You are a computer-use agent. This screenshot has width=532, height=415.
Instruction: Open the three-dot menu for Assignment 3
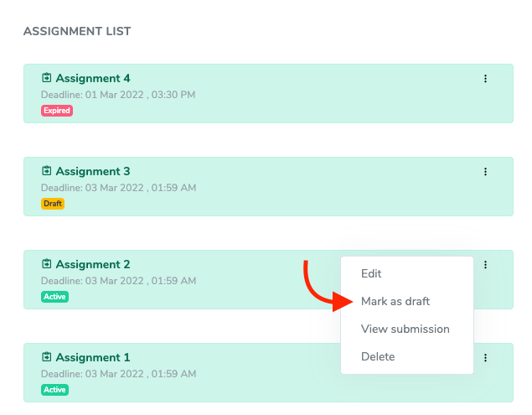[485, 172]
